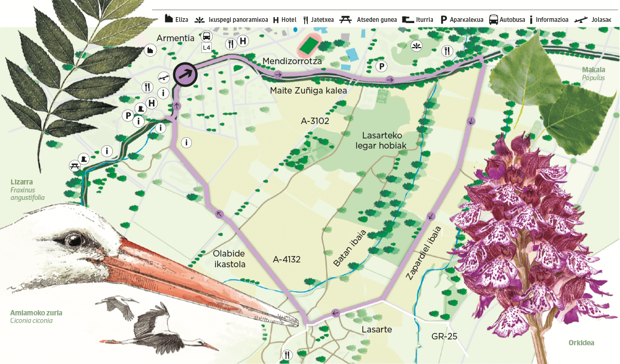Select the Eliza legend entry

pos(176,20)
